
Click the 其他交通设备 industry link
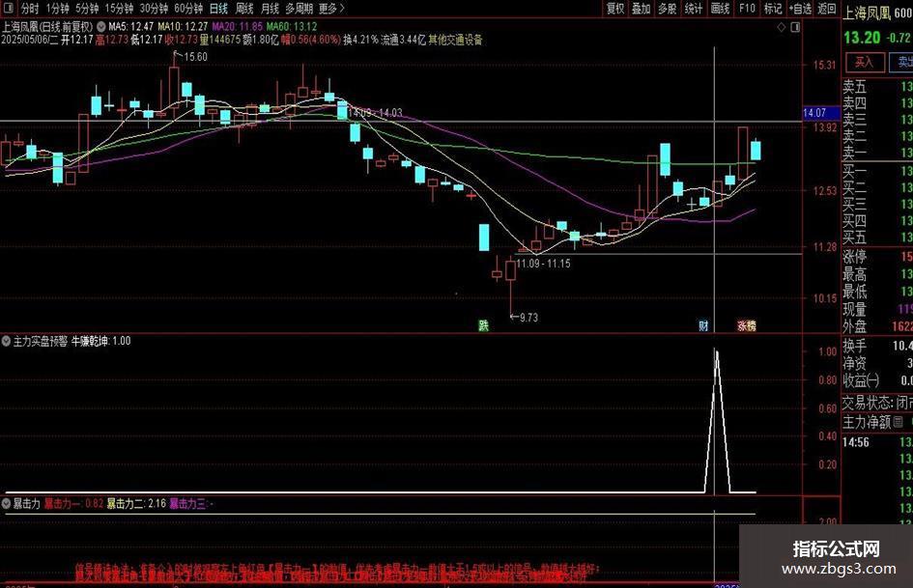(455, 41)
